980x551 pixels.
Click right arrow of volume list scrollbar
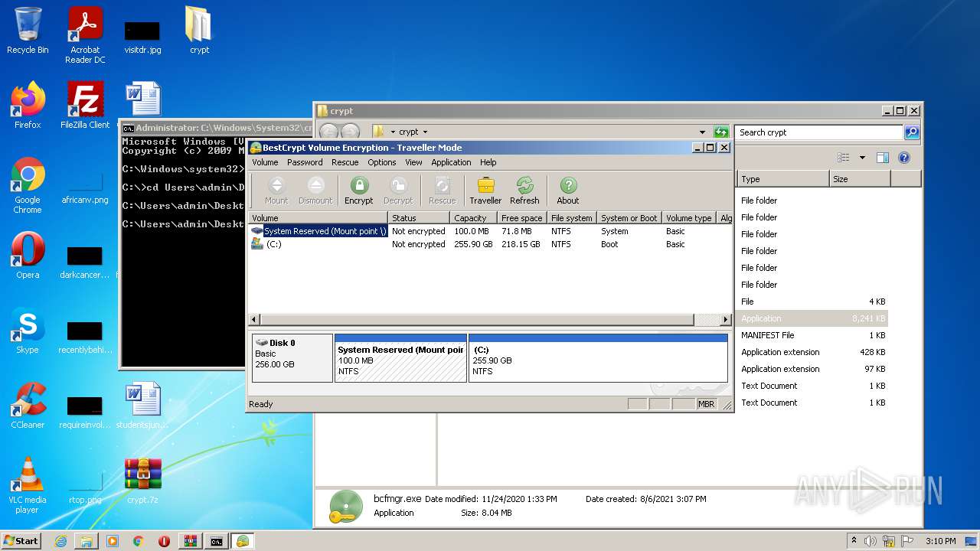coord(726,320)
